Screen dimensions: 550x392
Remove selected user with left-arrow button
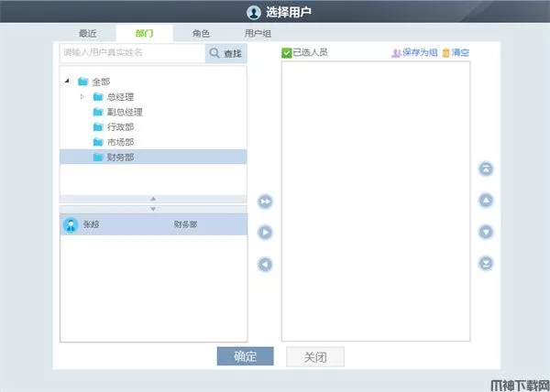point(265,264)
